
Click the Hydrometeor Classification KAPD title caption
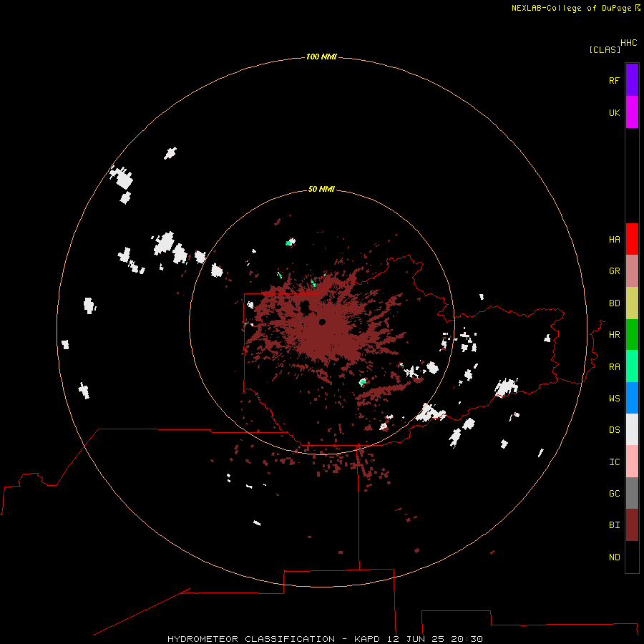pyautogui.click(x=325, y=639)
